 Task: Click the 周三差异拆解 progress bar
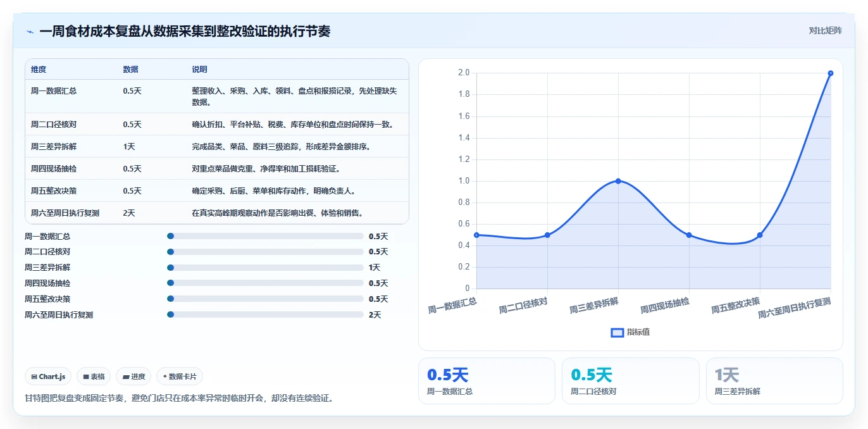point(265,268)
